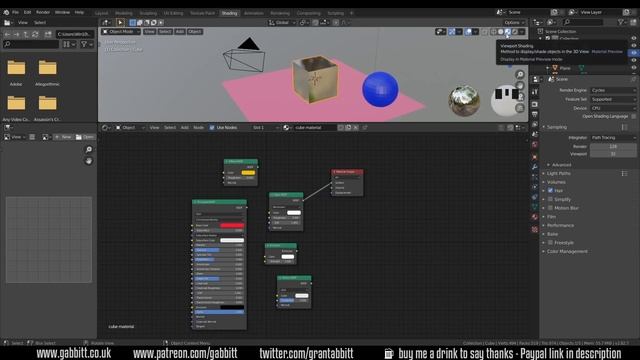Open the Edit menu

27,13
